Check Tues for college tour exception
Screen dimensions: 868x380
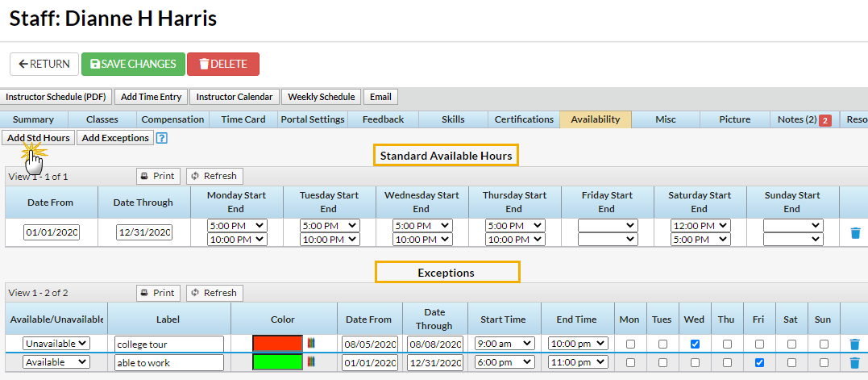662,344
